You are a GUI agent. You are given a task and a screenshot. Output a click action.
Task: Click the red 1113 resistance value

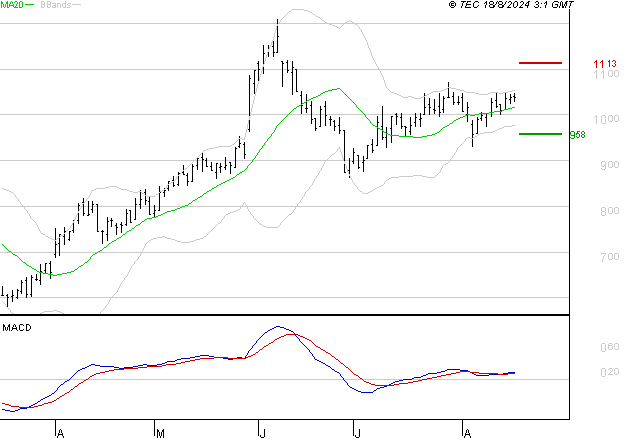click(x=605, y=64)
